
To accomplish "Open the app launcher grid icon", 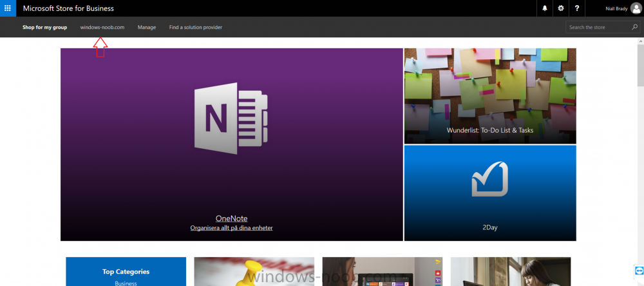I will pyautogui.click(x=8, y=8).
